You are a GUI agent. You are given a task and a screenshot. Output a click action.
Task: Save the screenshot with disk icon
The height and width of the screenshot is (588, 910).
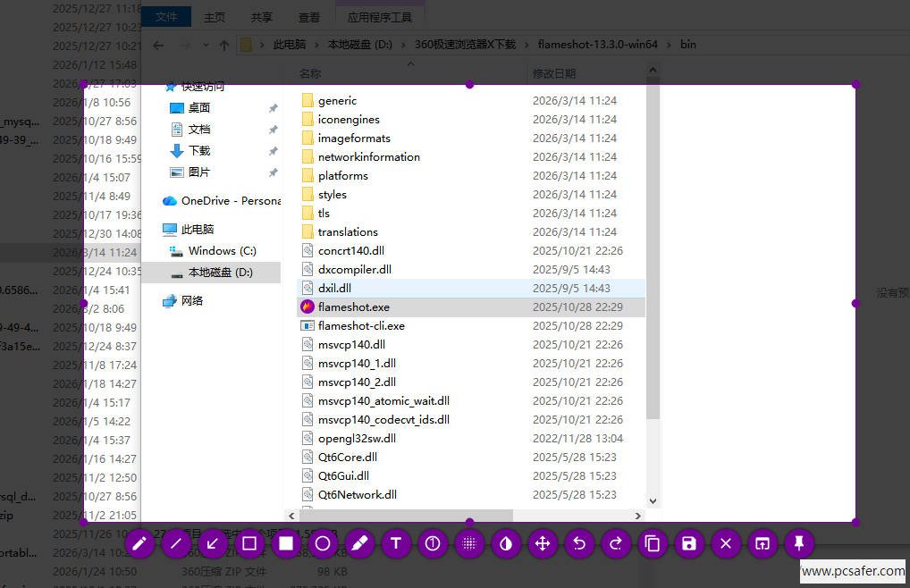pyautogui.click(x=689, y=543)
